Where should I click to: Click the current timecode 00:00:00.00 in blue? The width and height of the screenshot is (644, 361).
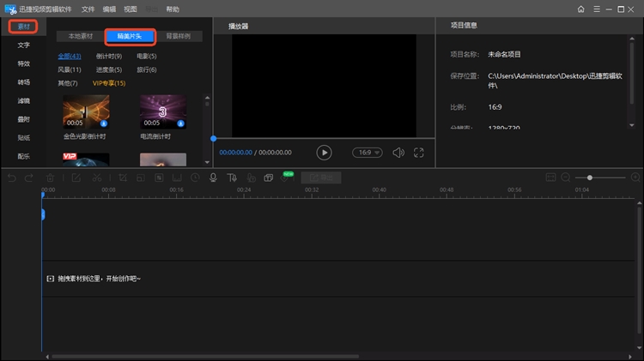236,153
